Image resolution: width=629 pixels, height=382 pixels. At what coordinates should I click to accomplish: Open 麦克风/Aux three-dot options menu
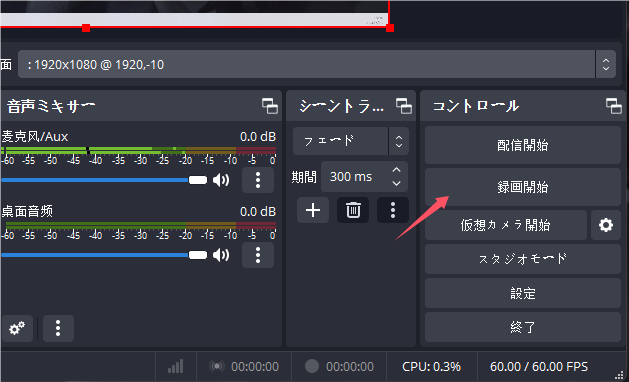[x=258, y=180]
